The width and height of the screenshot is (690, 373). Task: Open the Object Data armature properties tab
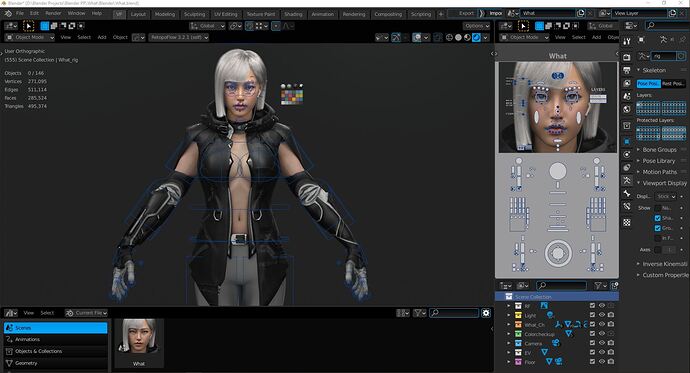[x=627, y=180]
